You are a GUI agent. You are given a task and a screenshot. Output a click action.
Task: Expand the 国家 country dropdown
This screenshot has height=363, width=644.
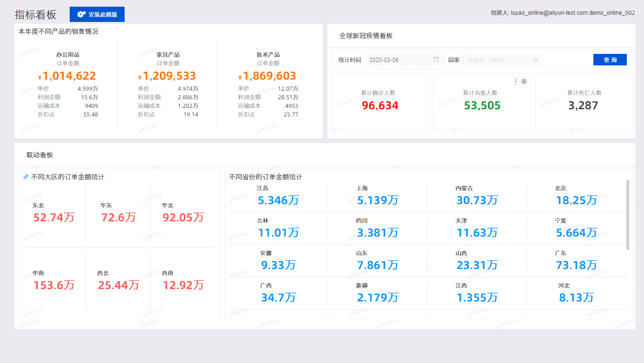503,60
